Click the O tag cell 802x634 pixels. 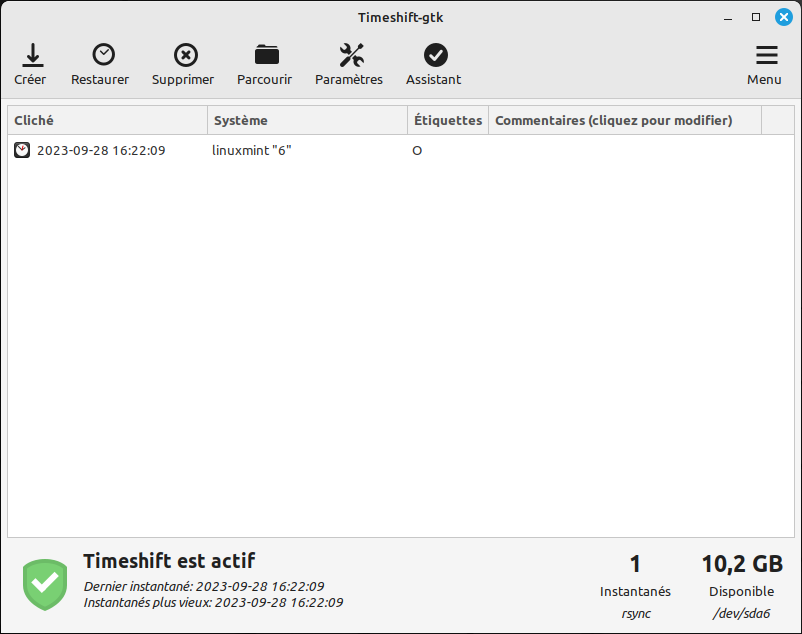(x=417, y=151)
